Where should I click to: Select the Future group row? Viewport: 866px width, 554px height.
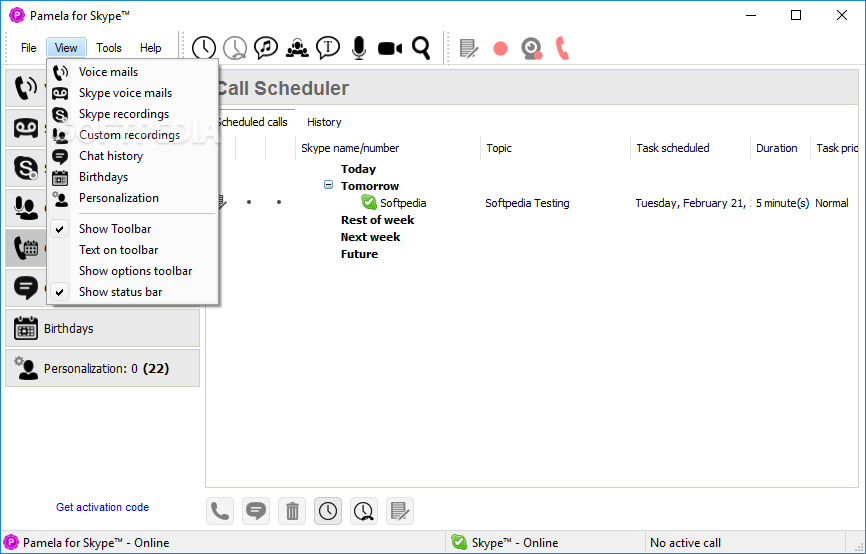click(360, 254)
